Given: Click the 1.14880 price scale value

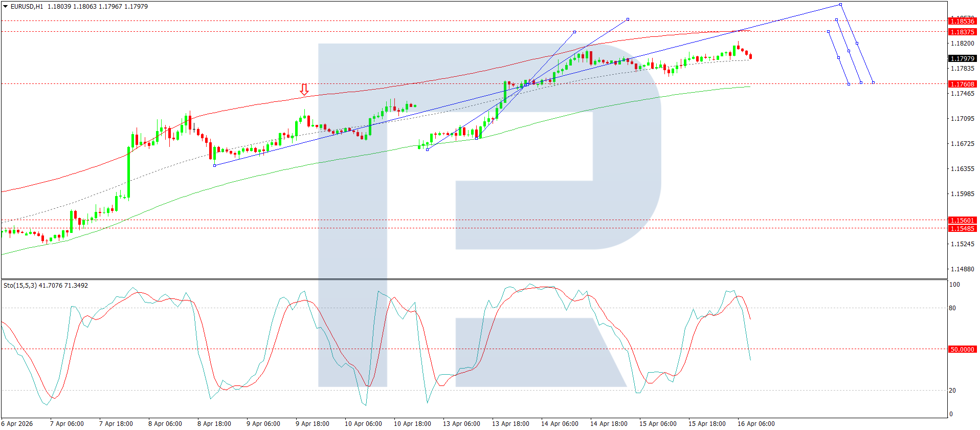Looking at the screenshot, I should [962, 269].
